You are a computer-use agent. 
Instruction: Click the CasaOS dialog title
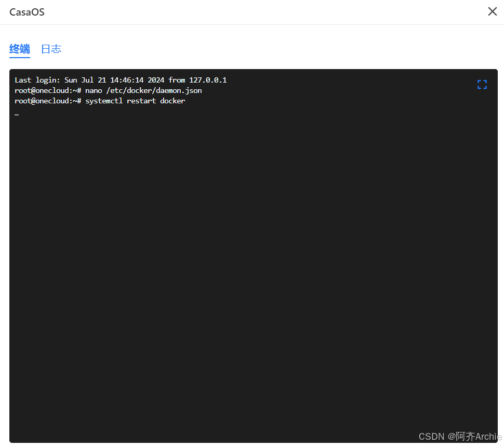click(27, 12)
